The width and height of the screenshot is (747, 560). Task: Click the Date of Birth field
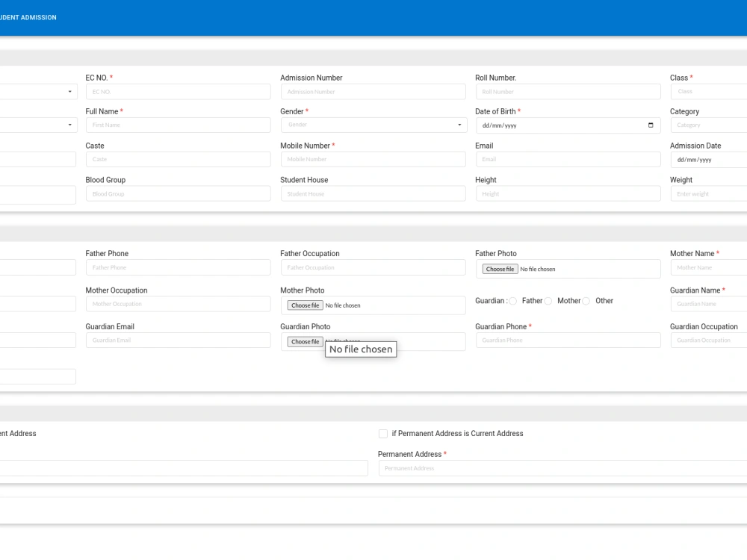coord(568,125)
